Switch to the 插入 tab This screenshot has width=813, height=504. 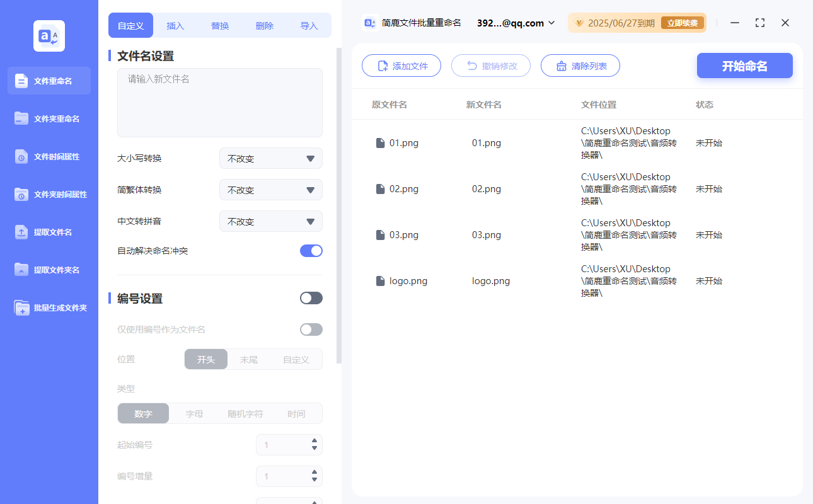175,25
